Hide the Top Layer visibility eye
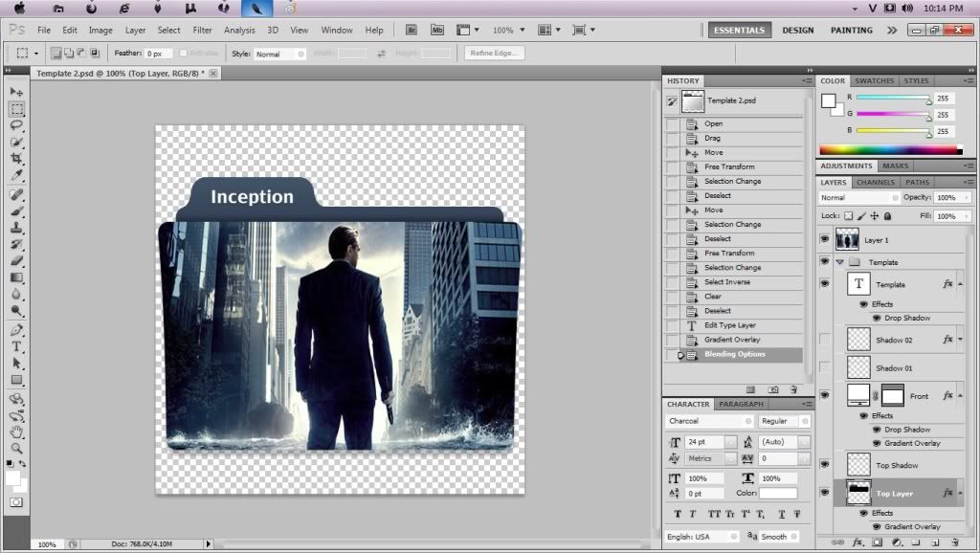Screen dimensions: 980x553 (x=824, y=493)
